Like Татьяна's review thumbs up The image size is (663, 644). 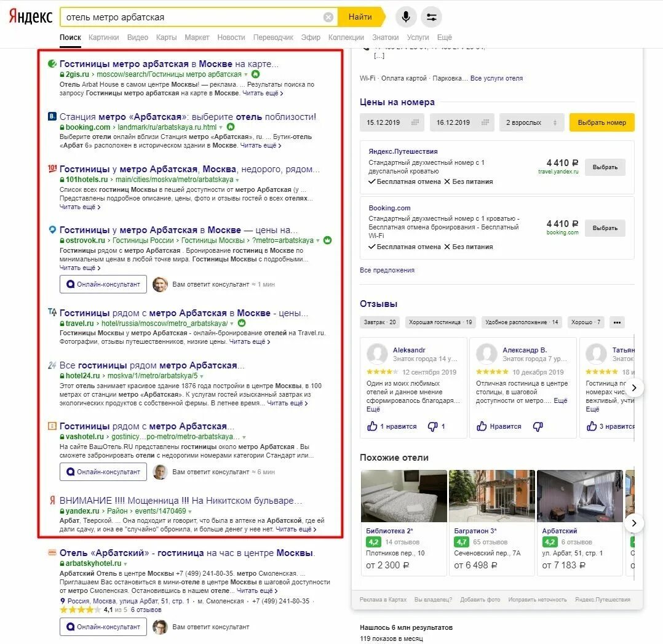[592, 426]
